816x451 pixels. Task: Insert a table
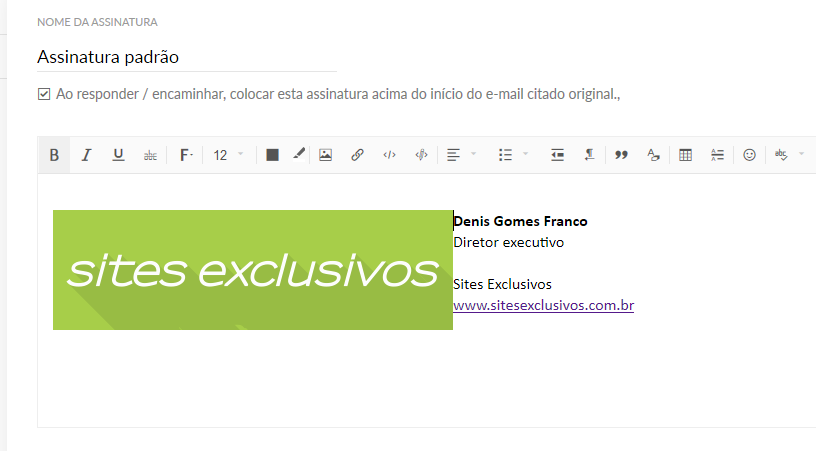tap(685, 155)
